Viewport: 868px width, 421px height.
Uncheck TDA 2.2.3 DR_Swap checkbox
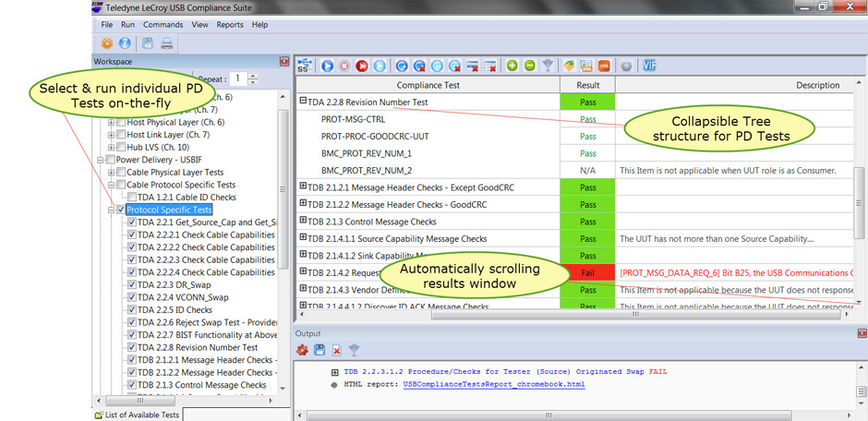click(132, 284)
